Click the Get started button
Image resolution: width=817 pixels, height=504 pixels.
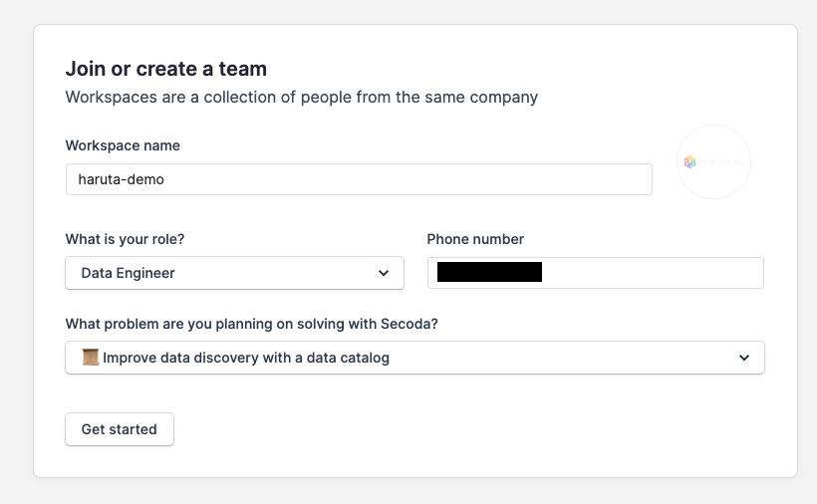120,429
